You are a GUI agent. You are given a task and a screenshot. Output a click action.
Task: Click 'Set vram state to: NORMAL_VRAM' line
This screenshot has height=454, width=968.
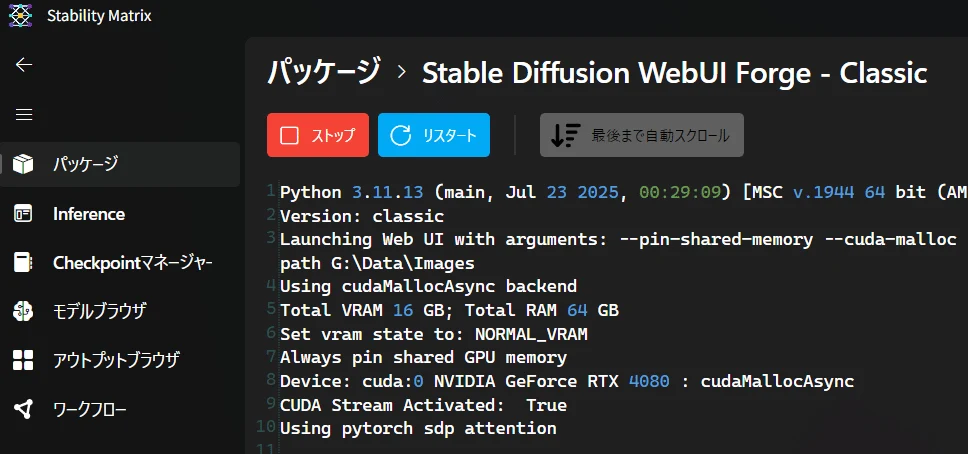(433, 334)
